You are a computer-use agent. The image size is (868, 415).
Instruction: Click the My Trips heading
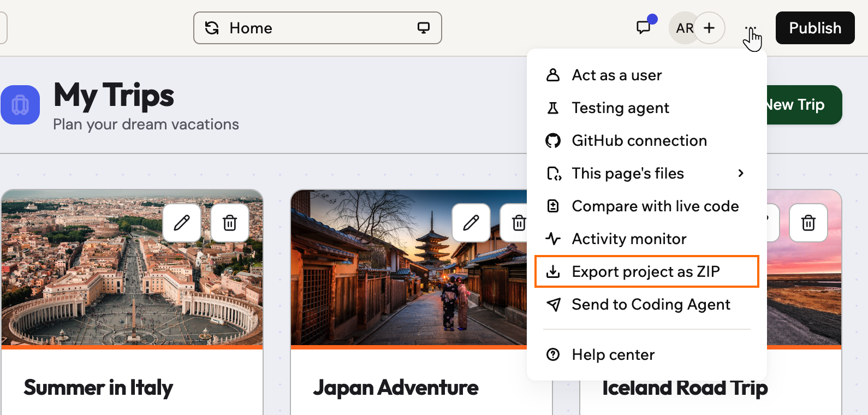[x=114, y=96]
